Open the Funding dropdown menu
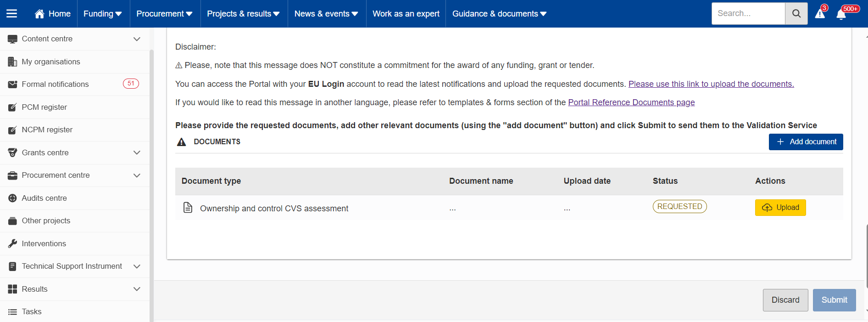The image size is (868, 322). (103, 14)
